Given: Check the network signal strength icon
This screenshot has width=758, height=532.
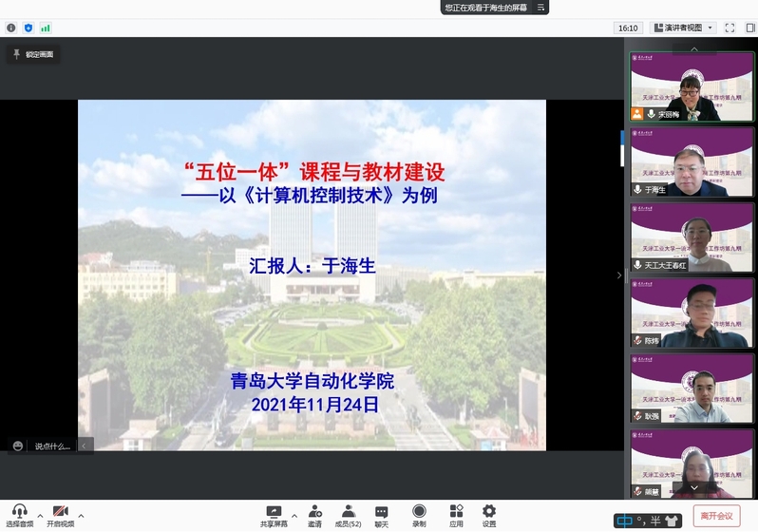Looking at the screenshot, I should (x=46, y=28).
